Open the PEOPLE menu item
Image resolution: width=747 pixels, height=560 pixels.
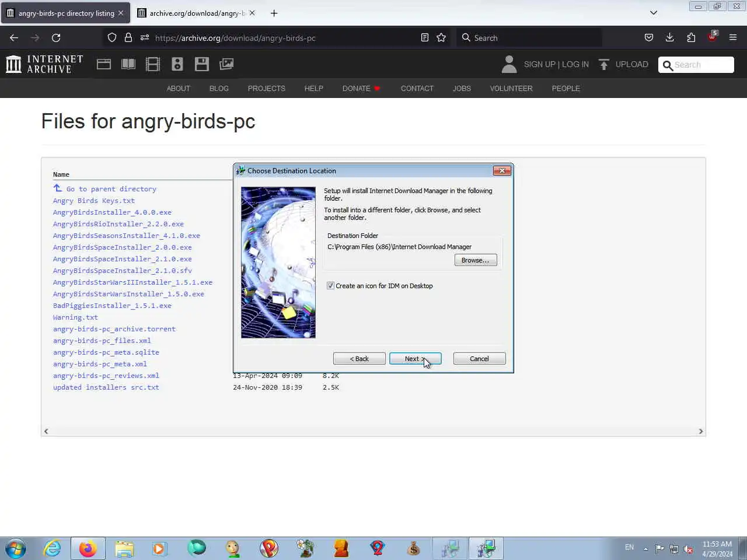coord(566,89)
